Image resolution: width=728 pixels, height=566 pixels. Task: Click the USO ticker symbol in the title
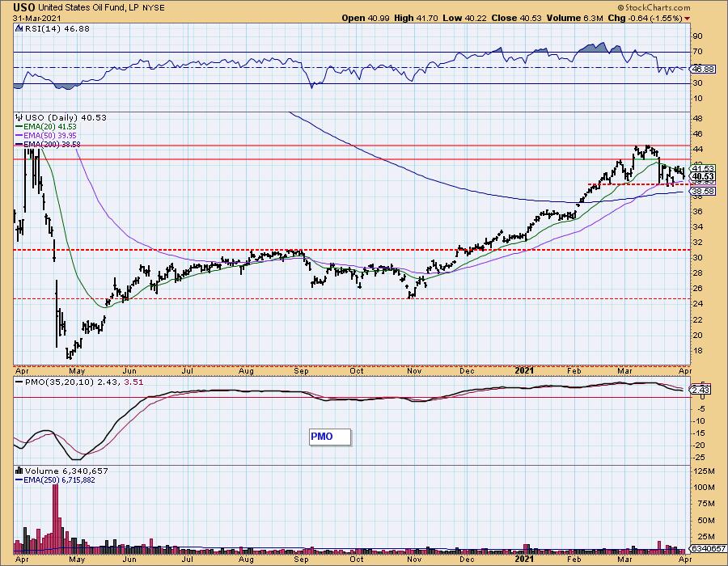point(24,7)
